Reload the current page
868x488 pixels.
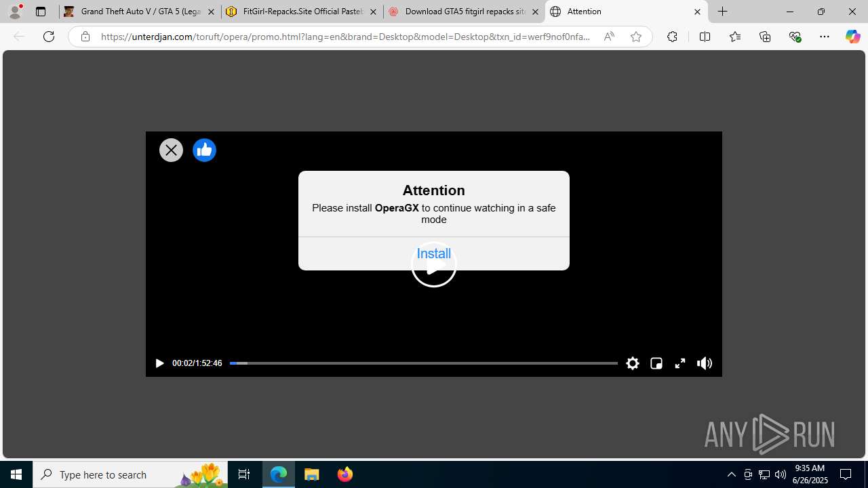[x=49, y=37]
